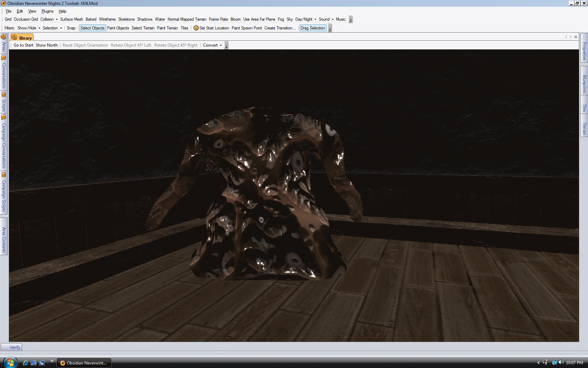
Task: Click the Set Start Location icon
Action: pyautogui.click(x=196, y=28)
